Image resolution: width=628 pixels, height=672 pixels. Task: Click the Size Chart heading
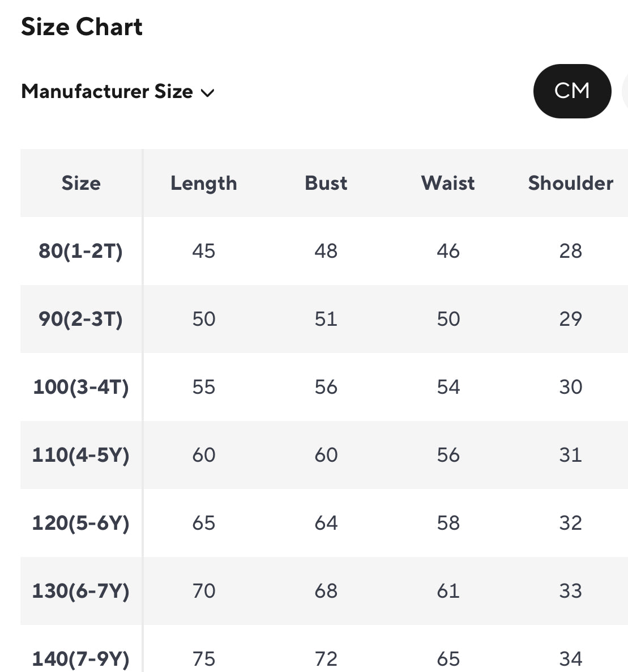point(82,27)
